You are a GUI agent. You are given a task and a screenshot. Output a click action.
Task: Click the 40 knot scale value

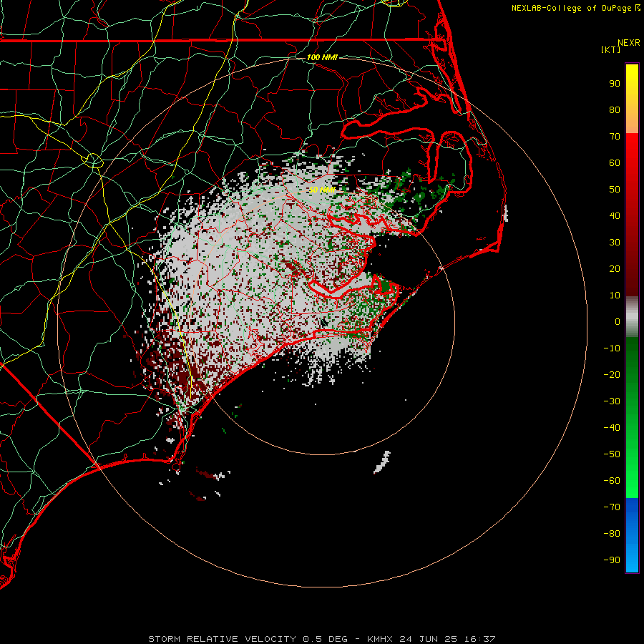[x=615, y=216]
